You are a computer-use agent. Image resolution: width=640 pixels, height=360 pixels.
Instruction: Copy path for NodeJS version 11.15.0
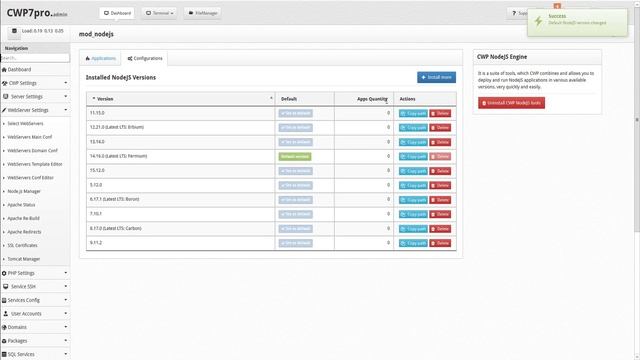click(413, 113)
